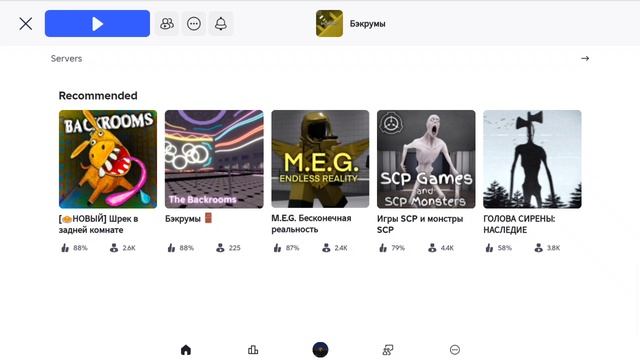Click the 58% rating text
This screenshot has height=360, width=640.
tap(504, 248)
